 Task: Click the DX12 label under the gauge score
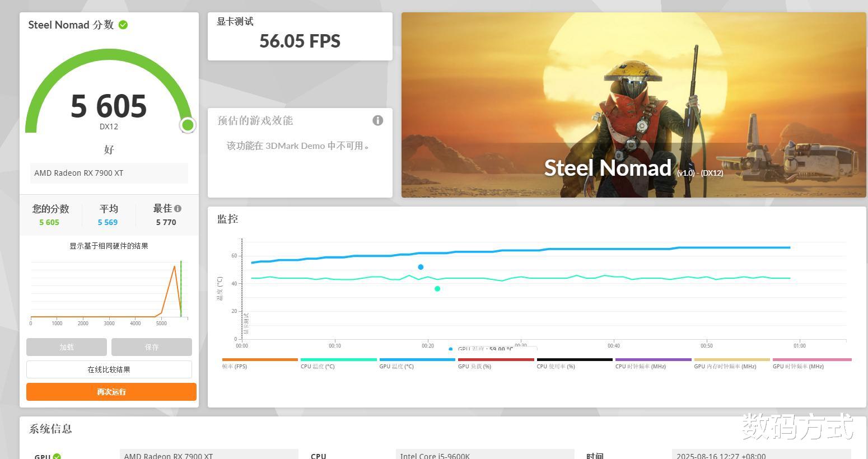point(109,127)
